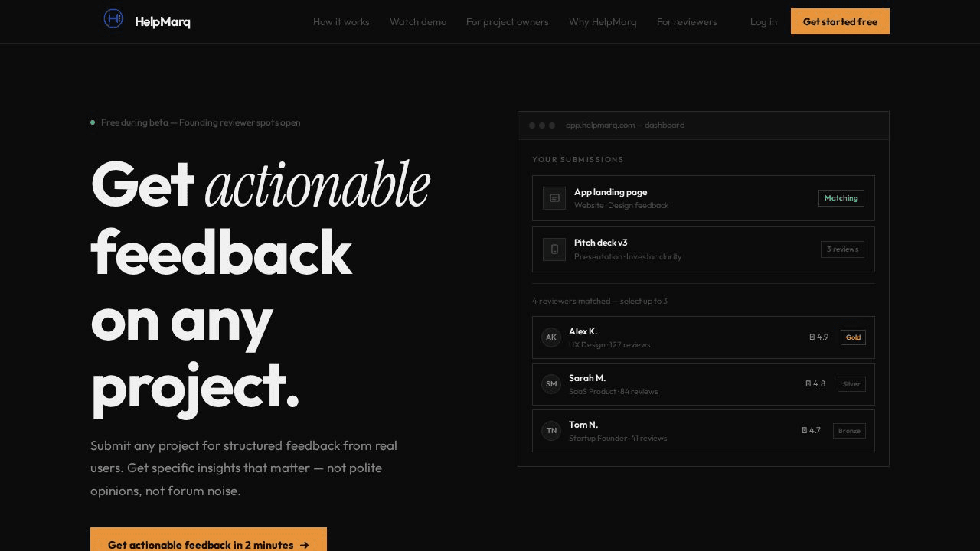Click the Gold tier badge
The width and height of the screenshot is (980, 551).
click(x=853, y=337)
